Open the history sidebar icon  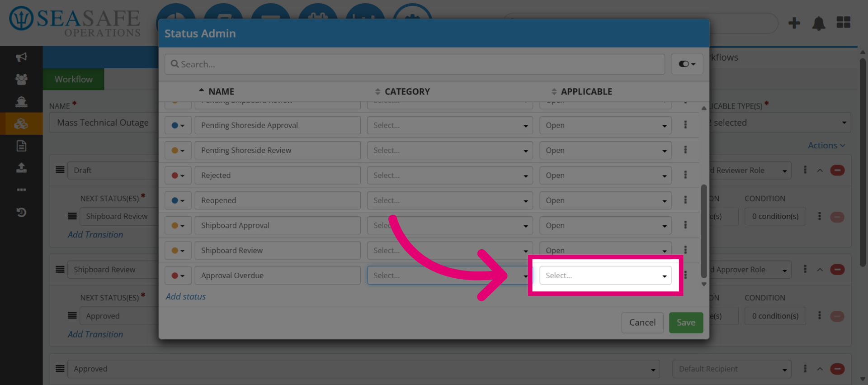click(x=21, y=212)
